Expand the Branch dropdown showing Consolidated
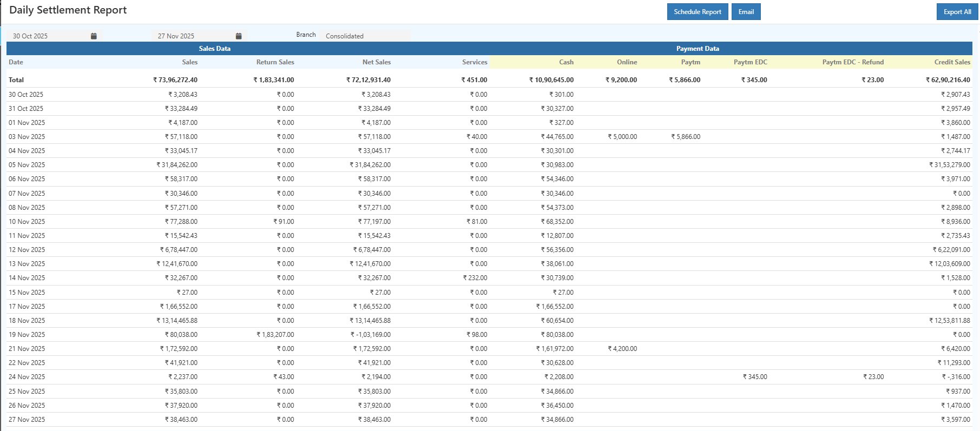 [x=365, y=36]
